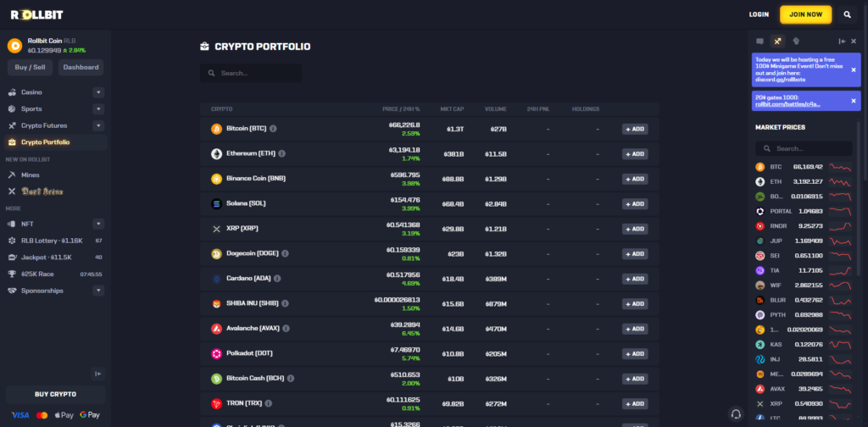The width and height of the screenshot is (868, 427).
Task: Click the Rollbit logo
Action: (x=36, y=15)
